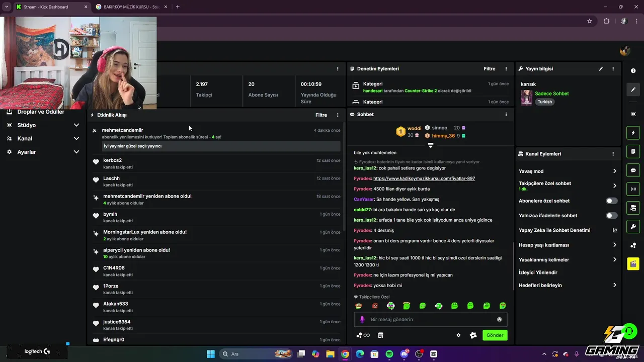This screenshot has height=362, width=644.
Task: Click the Sadece Sohbet category link
Action: click(x=552, y=94)
